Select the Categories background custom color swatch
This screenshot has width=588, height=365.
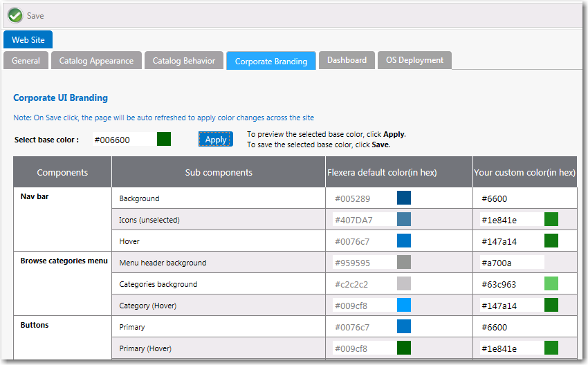551,284
